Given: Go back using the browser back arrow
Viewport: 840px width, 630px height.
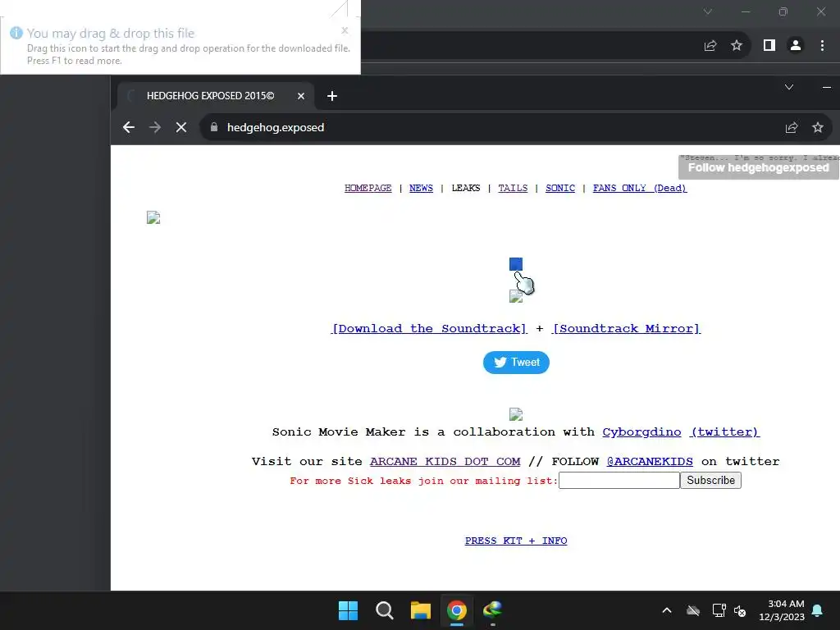Looking at the screenshot, I should (x=129, y=127).
